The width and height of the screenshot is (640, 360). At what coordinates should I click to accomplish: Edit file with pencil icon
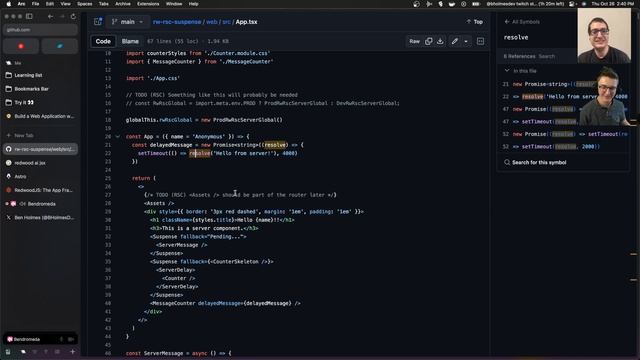(x=455, y=41)
